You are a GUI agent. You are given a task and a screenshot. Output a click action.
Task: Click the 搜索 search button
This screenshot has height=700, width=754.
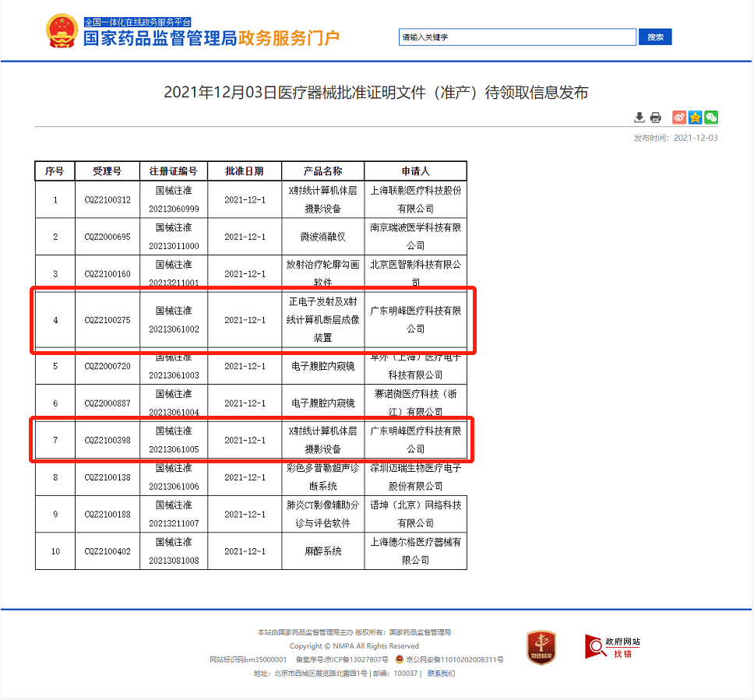coord(654,37)
